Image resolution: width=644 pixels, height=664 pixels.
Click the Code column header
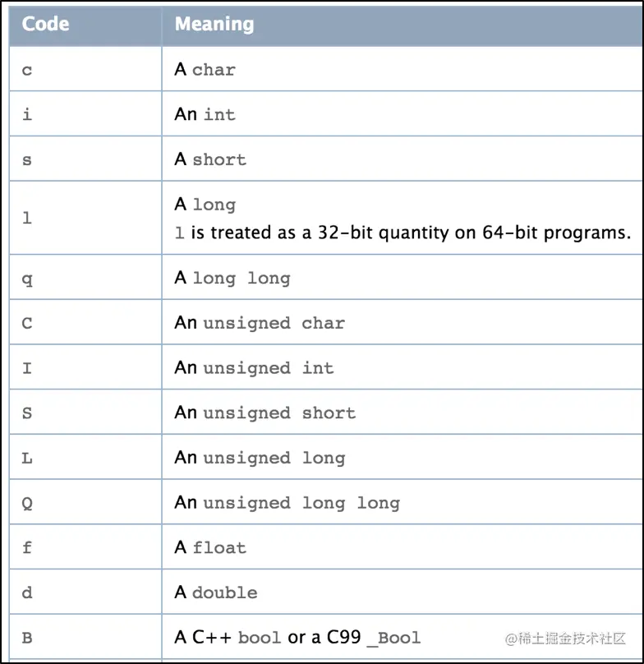click(44, 25)
